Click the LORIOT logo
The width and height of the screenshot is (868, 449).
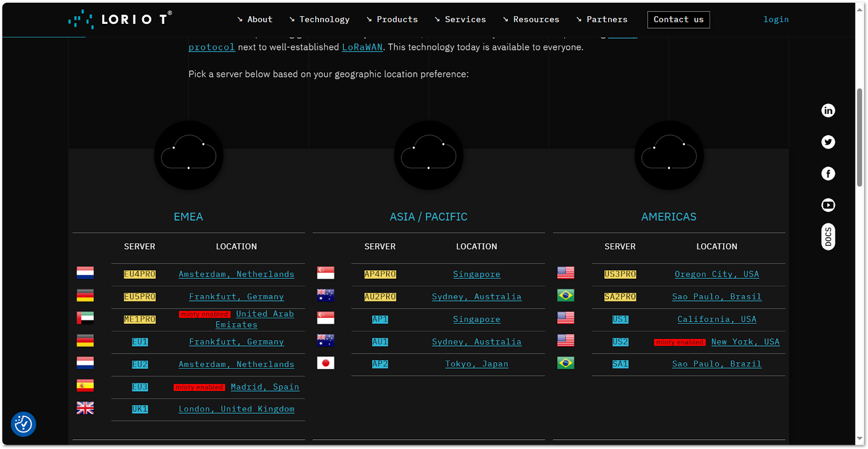point(120,20)
